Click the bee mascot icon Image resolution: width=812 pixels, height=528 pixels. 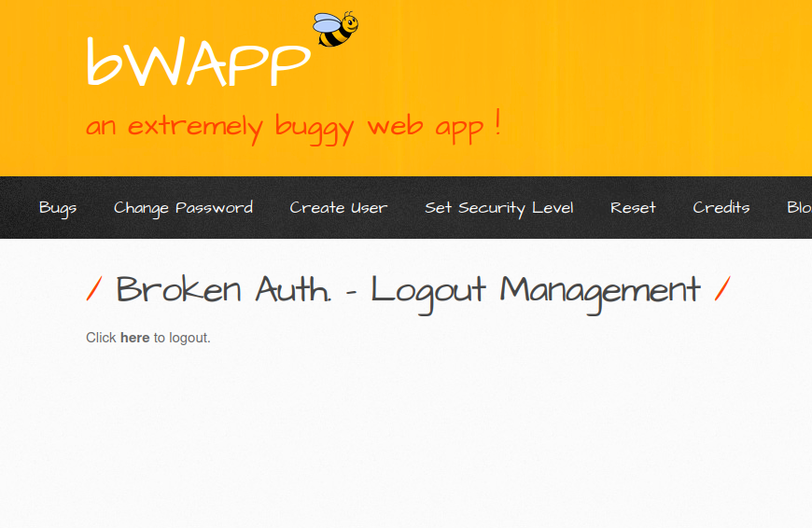(335, 29)
